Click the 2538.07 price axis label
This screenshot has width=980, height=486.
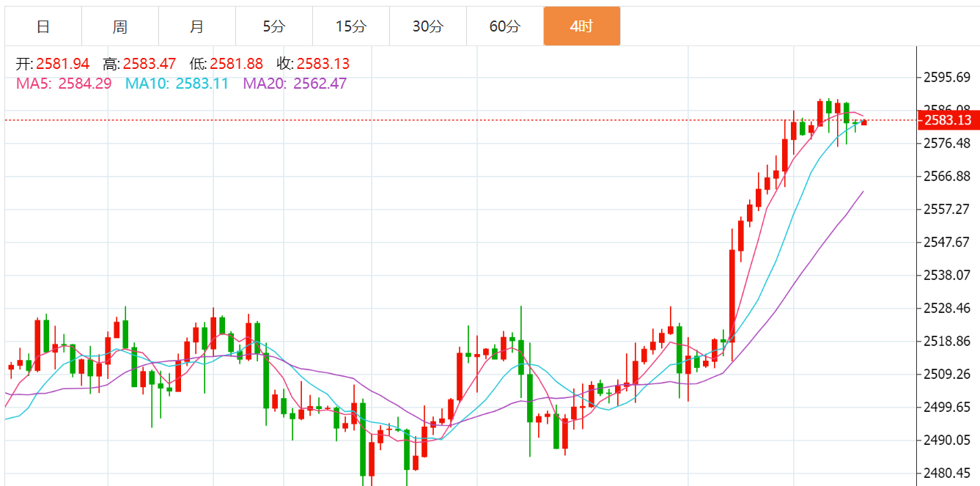pos(947,275)
